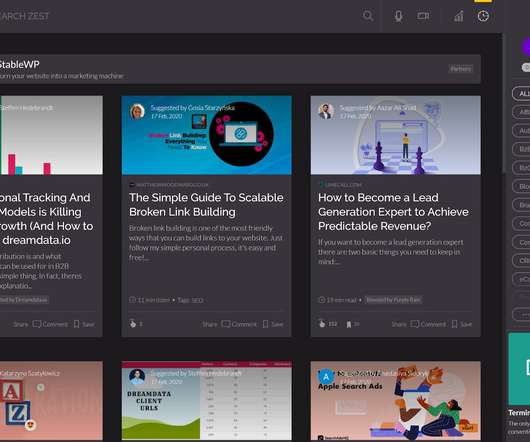The height and width of the screenshot is (442, 530).
Task: Click the 'A' avatar on Apple Search Ads card
Action: [326, 377]
